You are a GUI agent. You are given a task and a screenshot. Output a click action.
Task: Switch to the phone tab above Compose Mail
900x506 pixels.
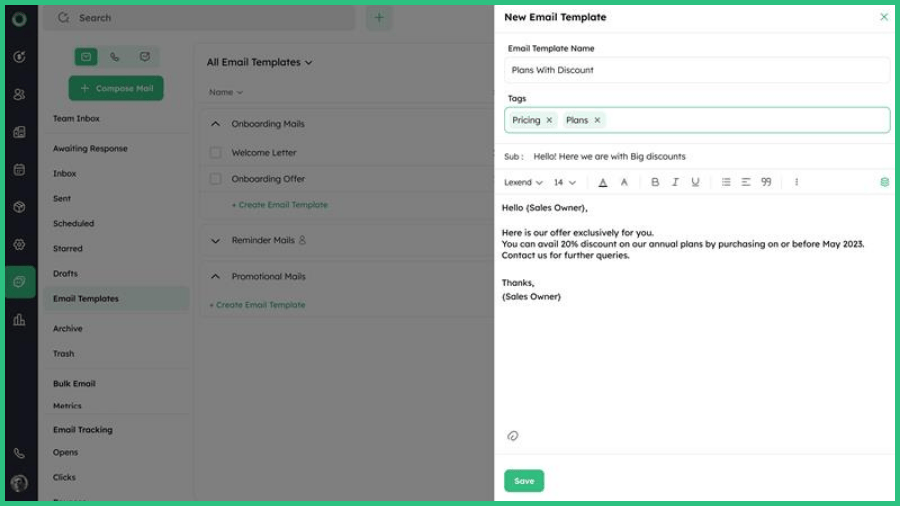pyautogui.click(x=115, y=57)
